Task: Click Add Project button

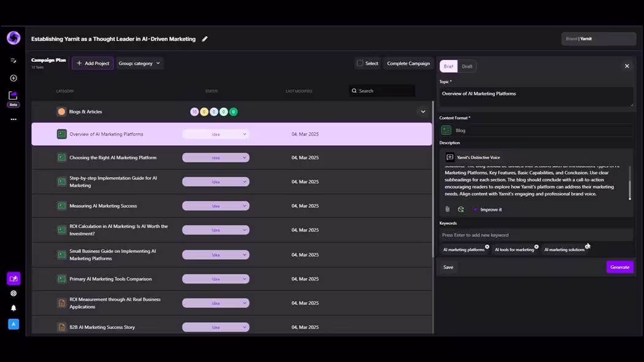Action: [93, 63]
